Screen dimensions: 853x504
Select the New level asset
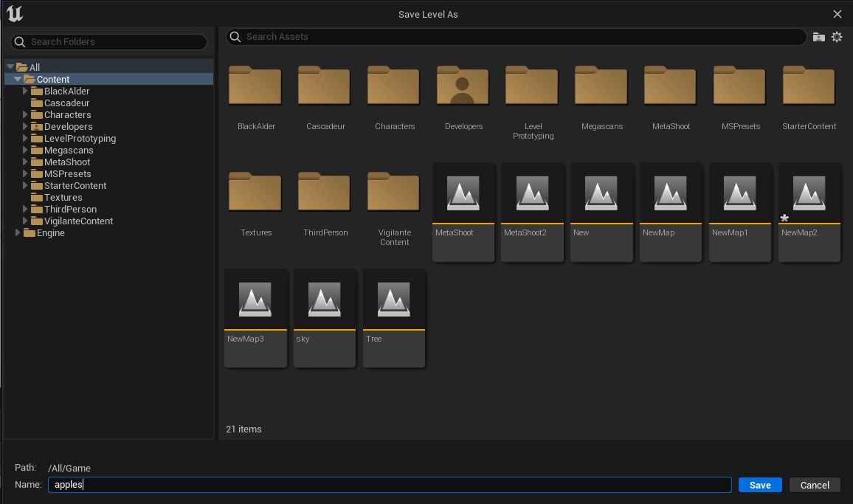click(601, 212)
